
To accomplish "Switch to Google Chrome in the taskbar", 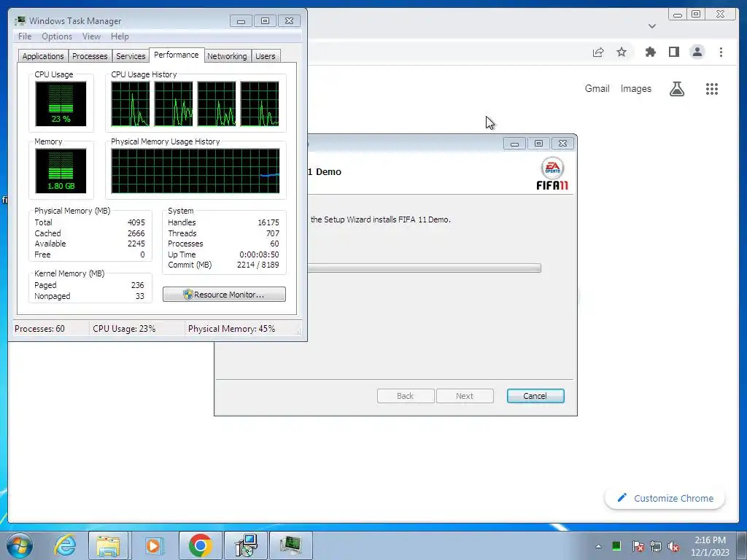I will click(x=200, y=545).
